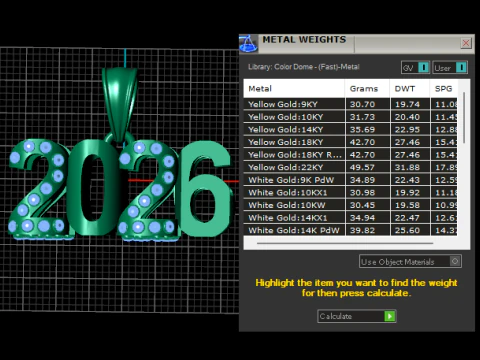Click the 49.57 grams value
The width and height of the screenshot is (480, 360).
coord(362,167)
